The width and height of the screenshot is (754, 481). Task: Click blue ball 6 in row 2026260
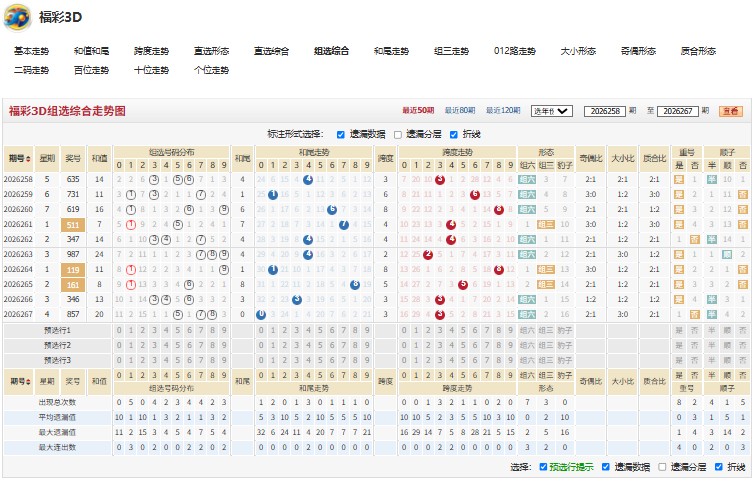click(x=331, y=209)
